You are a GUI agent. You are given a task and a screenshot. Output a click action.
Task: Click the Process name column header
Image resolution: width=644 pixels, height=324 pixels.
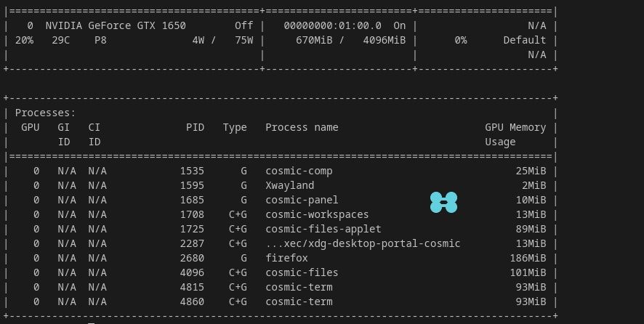click(302, 127)
